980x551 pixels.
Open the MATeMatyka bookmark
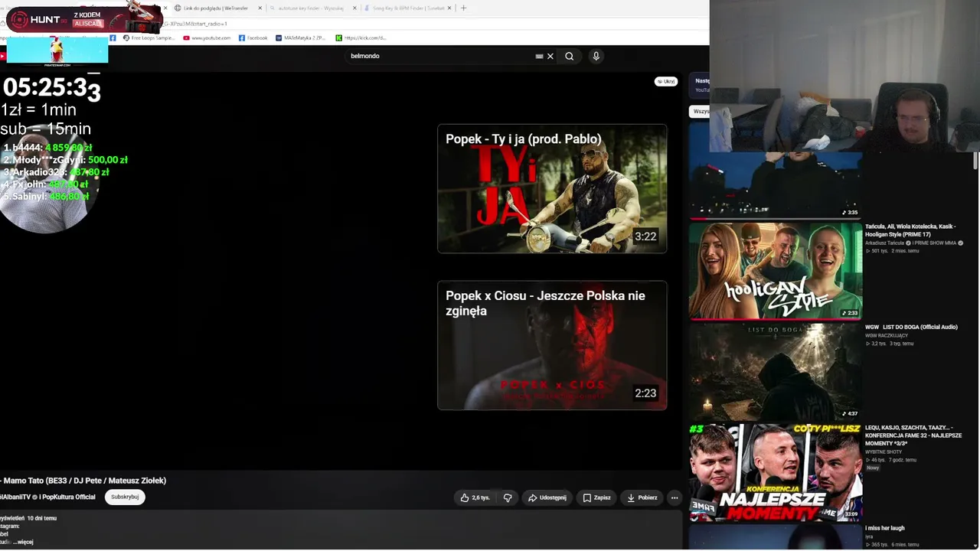coord(300,37)
